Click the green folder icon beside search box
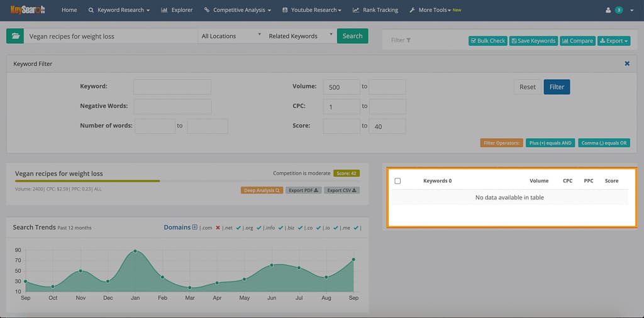This screenshot has width=644, height=318. 14,36
